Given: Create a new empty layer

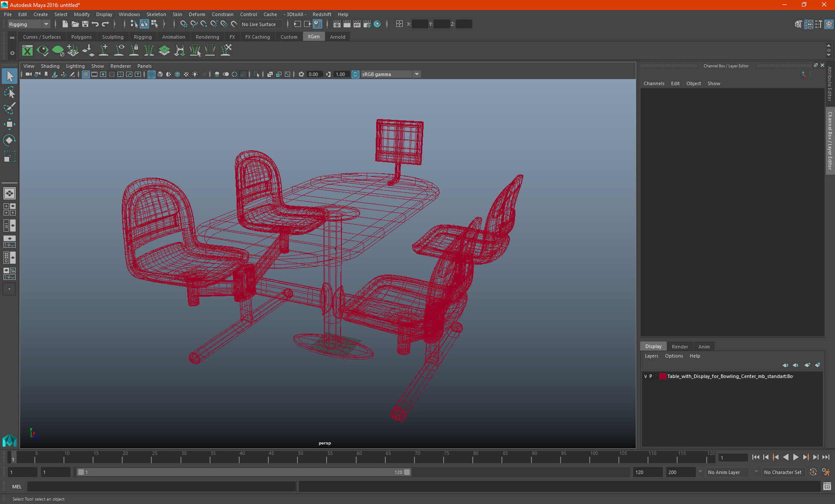Looking at the screenshot, I should (x=807, y=365).
